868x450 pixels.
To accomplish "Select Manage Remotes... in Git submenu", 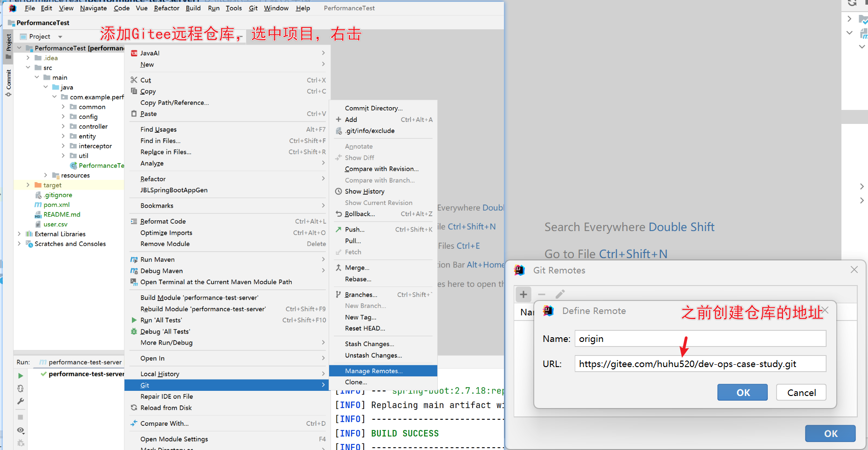I will point(383,371).
